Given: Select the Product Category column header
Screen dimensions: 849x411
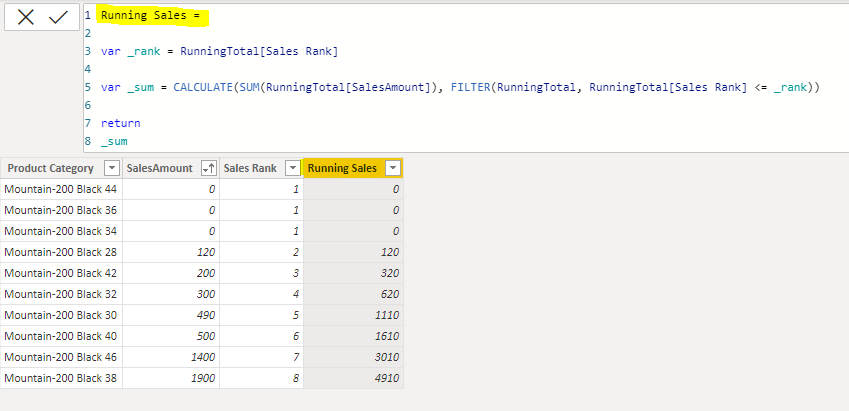Looking at the screenshot, I should coord(61,168).
